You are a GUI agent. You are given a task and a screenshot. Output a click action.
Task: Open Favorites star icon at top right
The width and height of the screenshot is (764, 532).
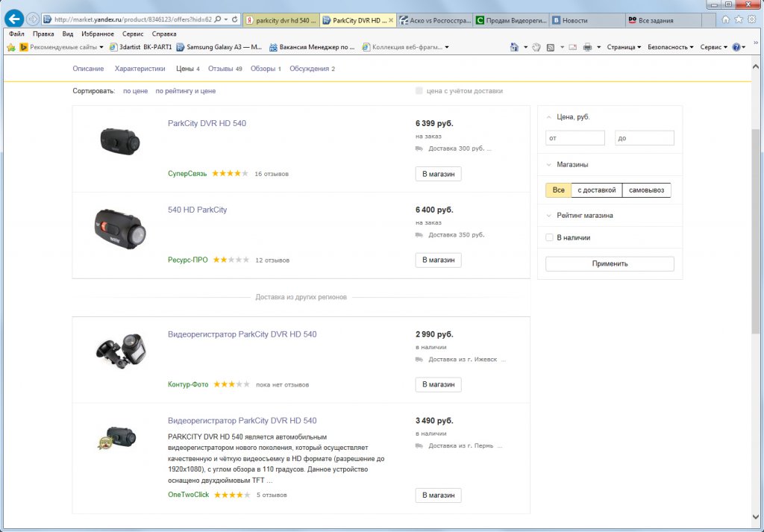pyautogui.click(x=739, y=19)
